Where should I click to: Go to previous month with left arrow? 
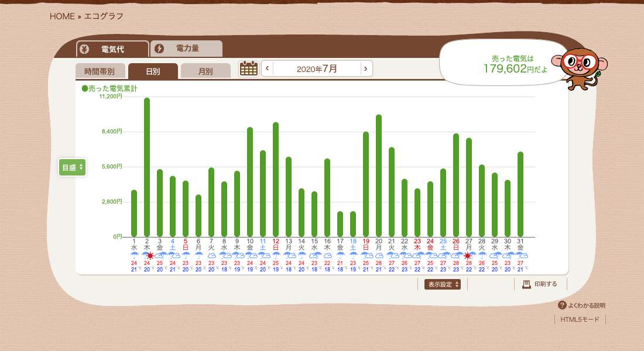[x=268, y=68]
